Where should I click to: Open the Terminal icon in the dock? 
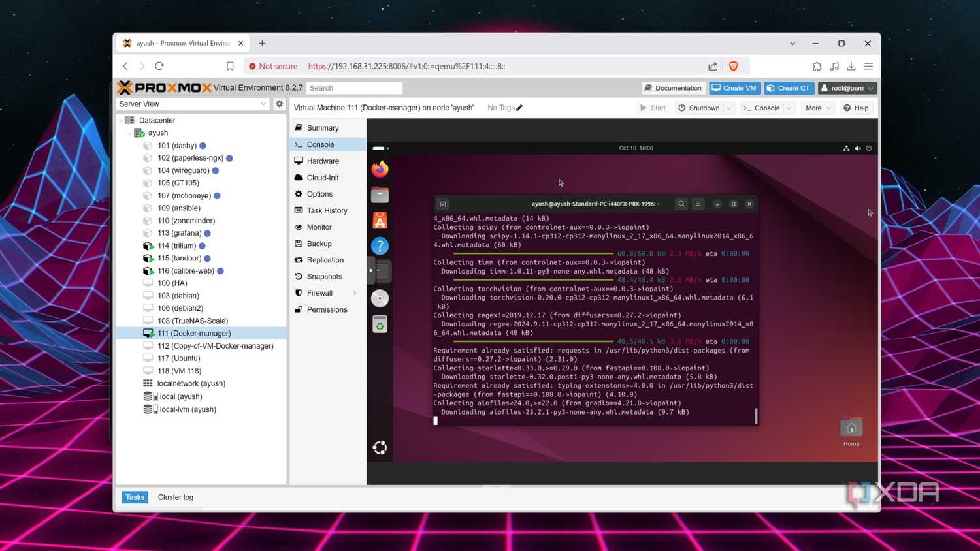click(x=382, y=271)
